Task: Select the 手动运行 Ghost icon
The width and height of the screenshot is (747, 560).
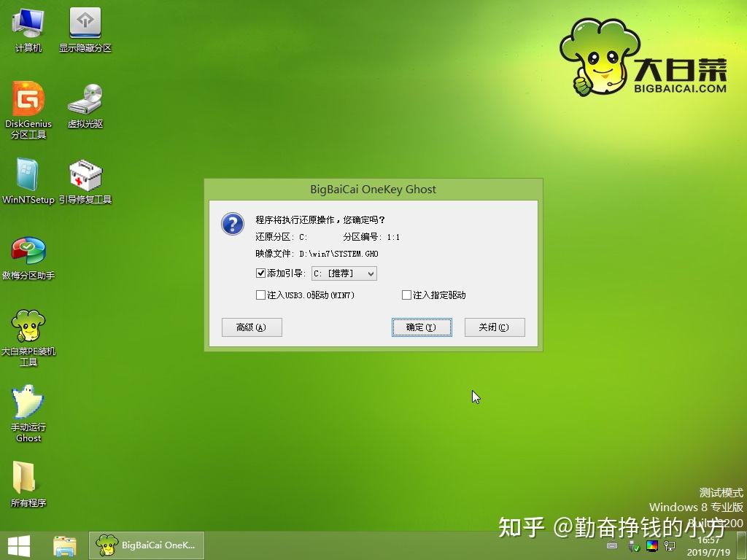Action: (28, 413)
